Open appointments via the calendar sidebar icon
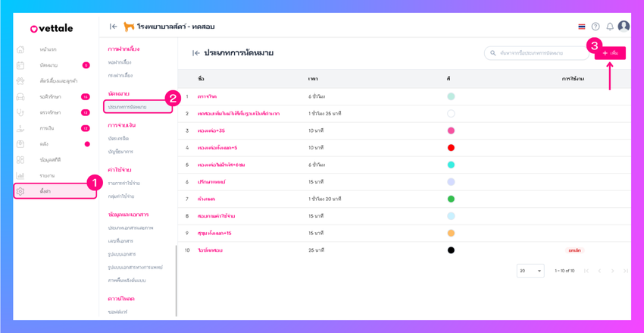644x333 pixels. coord(20,65)
